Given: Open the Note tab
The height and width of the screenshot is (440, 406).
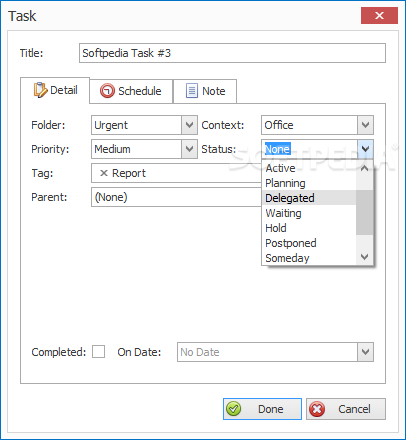Looking at the screenshot, I should pyautogui.click(x=205, y=91).
